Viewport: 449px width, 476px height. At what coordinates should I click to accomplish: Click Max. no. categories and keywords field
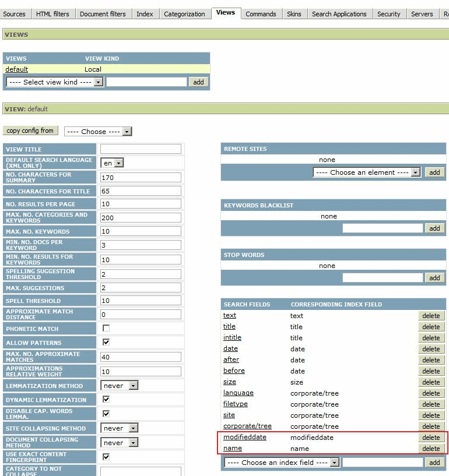click(x=141, y=218)
